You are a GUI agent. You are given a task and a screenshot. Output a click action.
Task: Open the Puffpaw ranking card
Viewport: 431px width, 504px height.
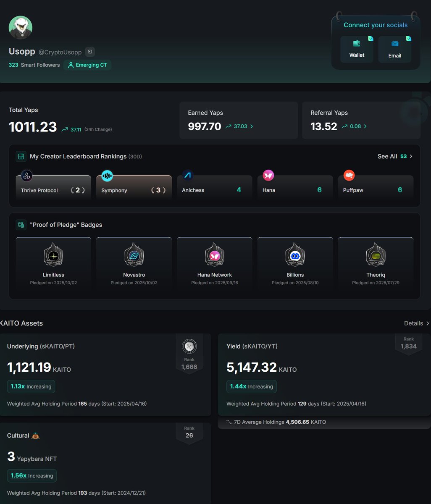[x=376, y=187]
